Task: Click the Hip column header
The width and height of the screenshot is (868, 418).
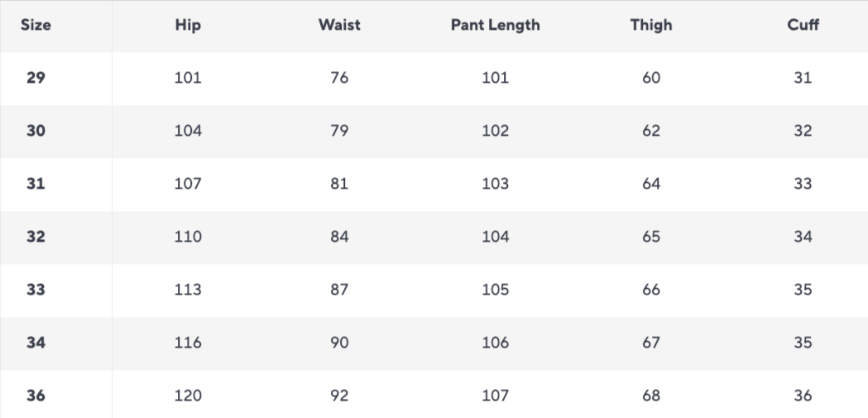Action: (188, 25)
